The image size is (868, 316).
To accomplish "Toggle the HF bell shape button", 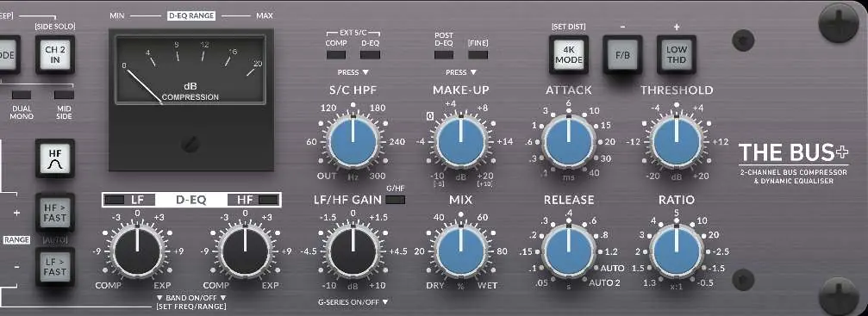I will pyautogui.click(x=55, y=158).
